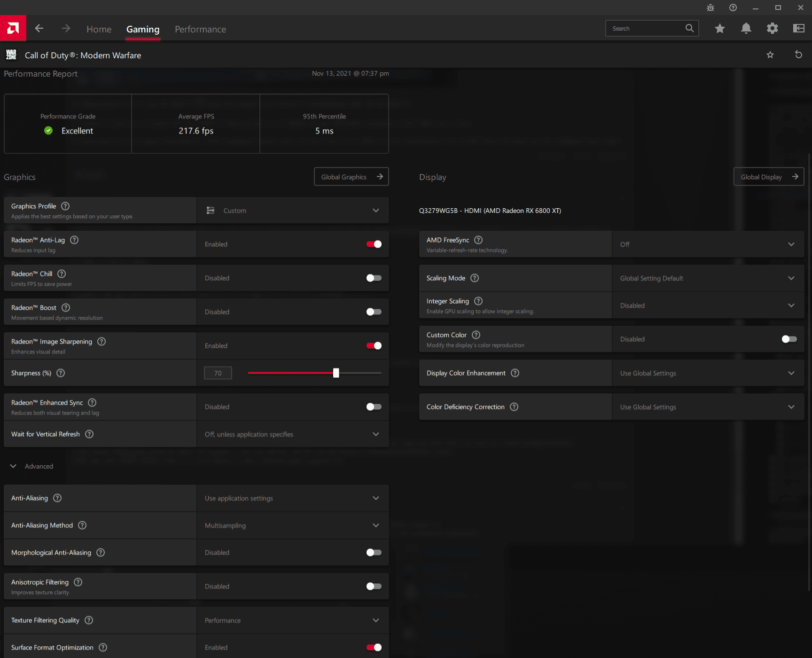The width and height of the screenshot is (812, 658).
Task: Reset the game profile with the undo icon
Action: coord(798,55)
